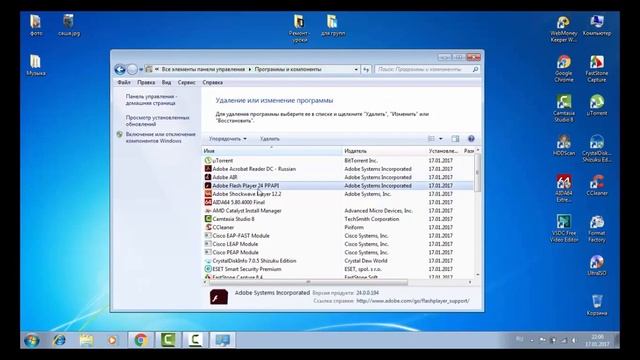Open Windows Explorer folder in taskbar

tap(86, 340)
